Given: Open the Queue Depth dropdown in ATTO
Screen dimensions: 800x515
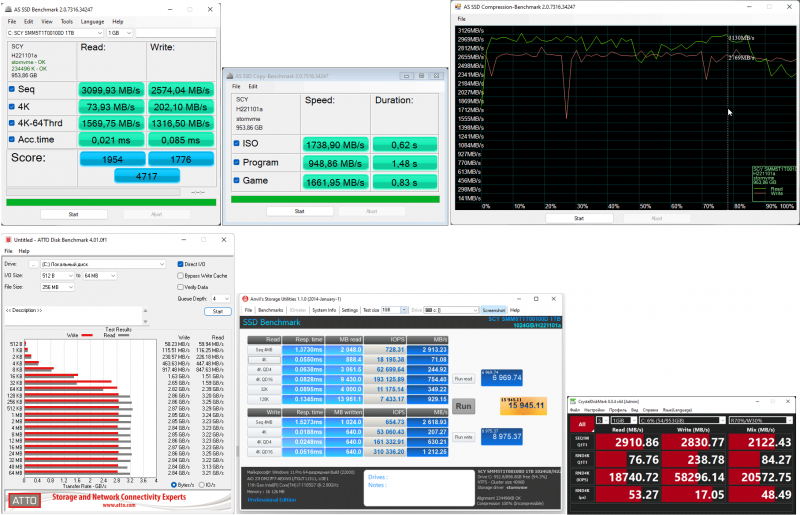Looking at the screenshot, I should click(x=221, y=299).
